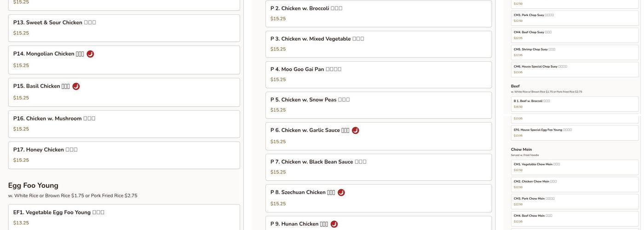Click the spicy icon next to Mongolian Chicken

[x=90, y=54]
